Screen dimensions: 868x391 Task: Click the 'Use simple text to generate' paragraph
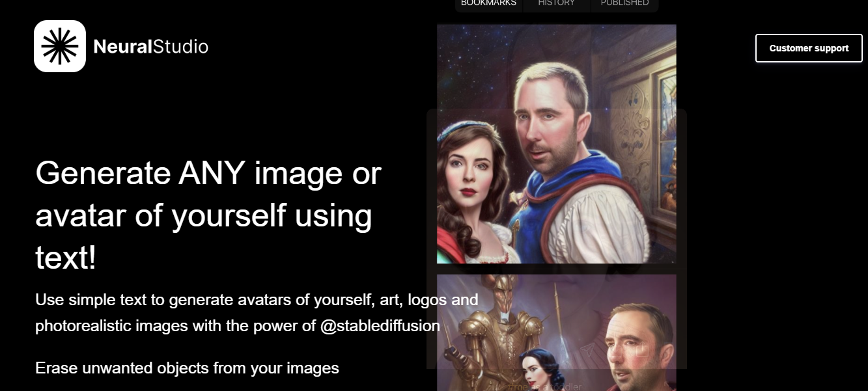(x=257, y=312)
